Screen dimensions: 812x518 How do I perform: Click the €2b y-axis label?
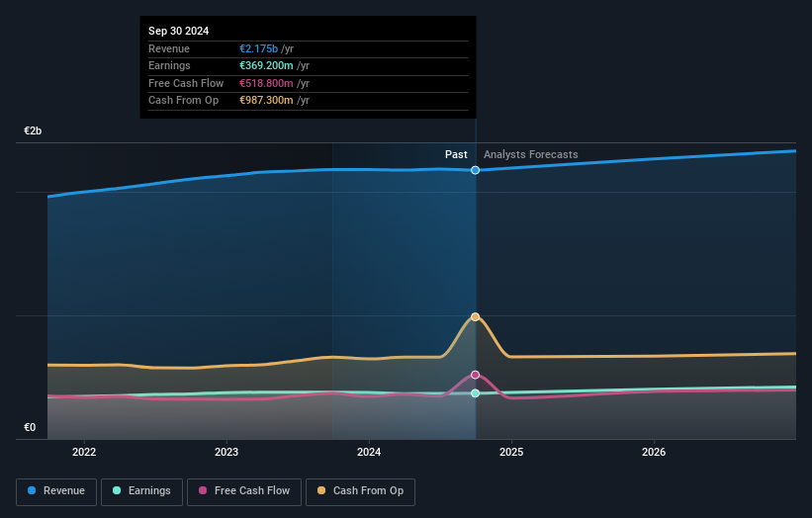(x=33, y=130)
